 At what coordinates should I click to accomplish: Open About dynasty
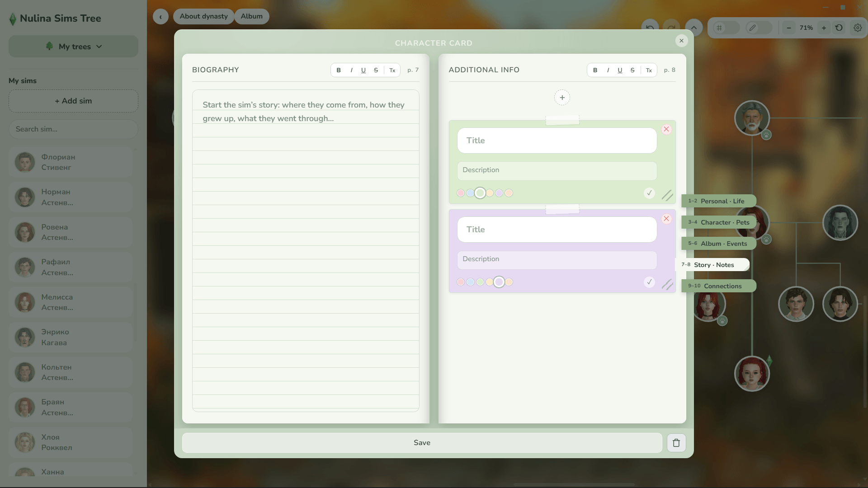[x=203, y=16]
